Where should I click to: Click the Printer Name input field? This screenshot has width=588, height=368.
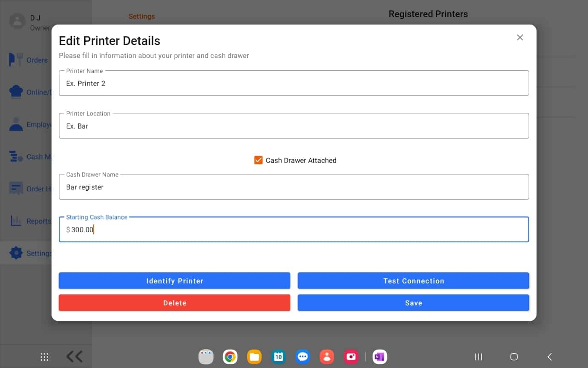294,83
